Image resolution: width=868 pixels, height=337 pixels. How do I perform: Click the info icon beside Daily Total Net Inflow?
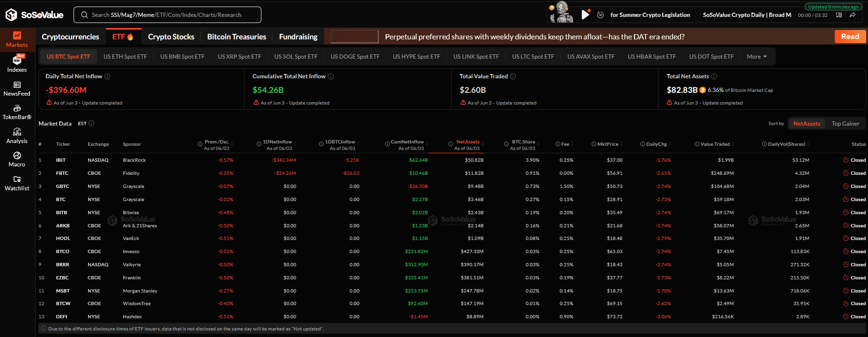(x=107, y=76)
